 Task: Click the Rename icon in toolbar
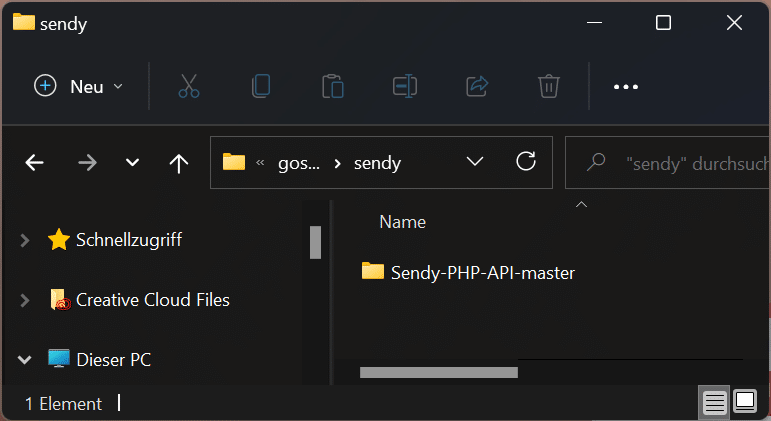[405, 87]
